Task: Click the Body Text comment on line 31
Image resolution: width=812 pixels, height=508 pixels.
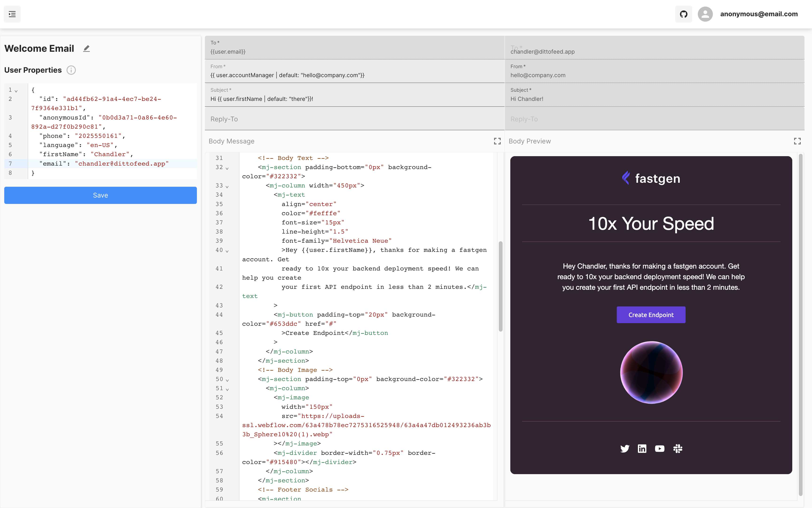Action: click(293, 158)
